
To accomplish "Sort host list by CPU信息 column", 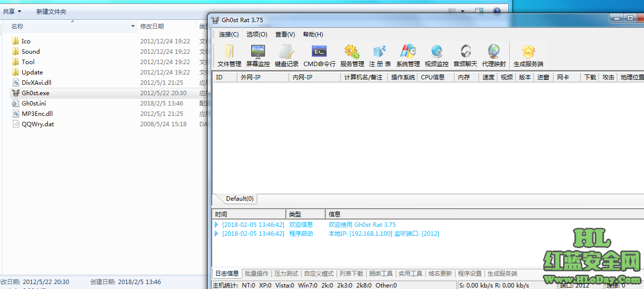I will coord(436,77).
